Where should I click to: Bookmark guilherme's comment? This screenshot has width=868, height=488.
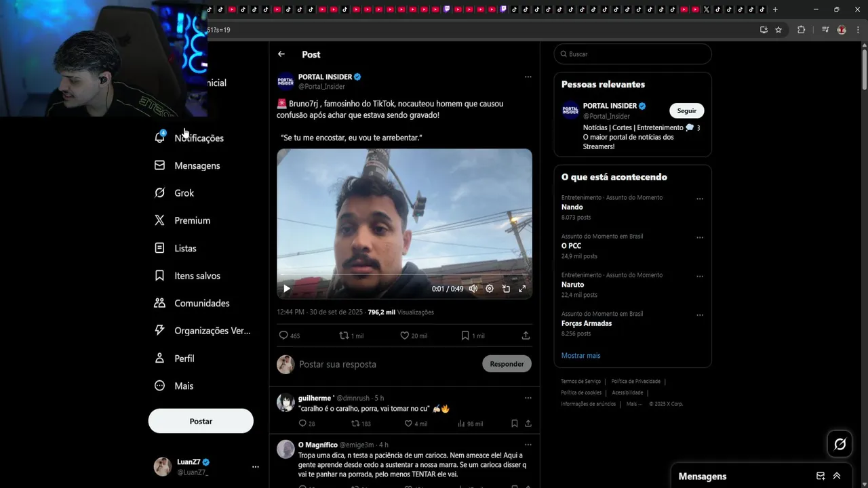coord(514,424)
